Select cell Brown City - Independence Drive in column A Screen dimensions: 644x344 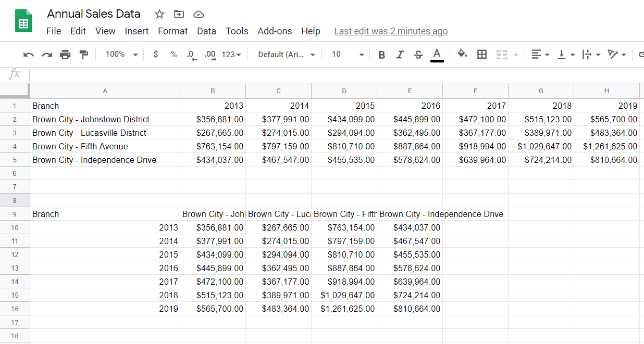pyautogui.click(x=105, y=160)
